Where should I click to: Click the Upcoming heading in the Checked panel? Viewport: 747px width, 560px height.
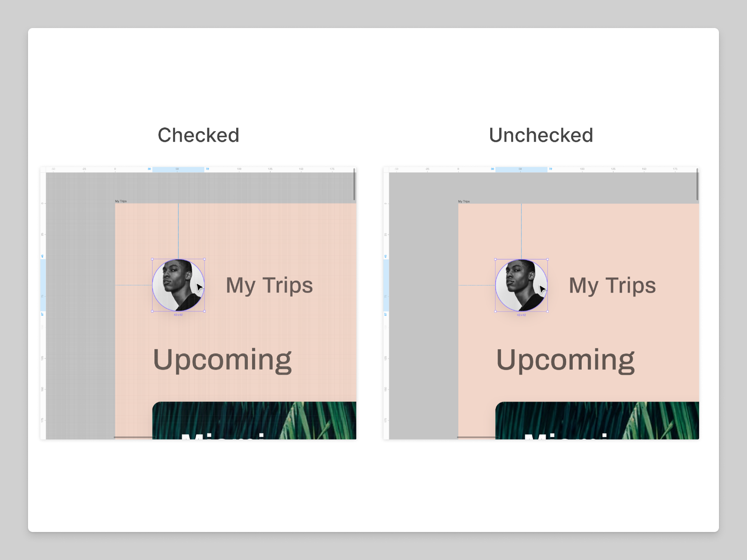tap(222, 360)
